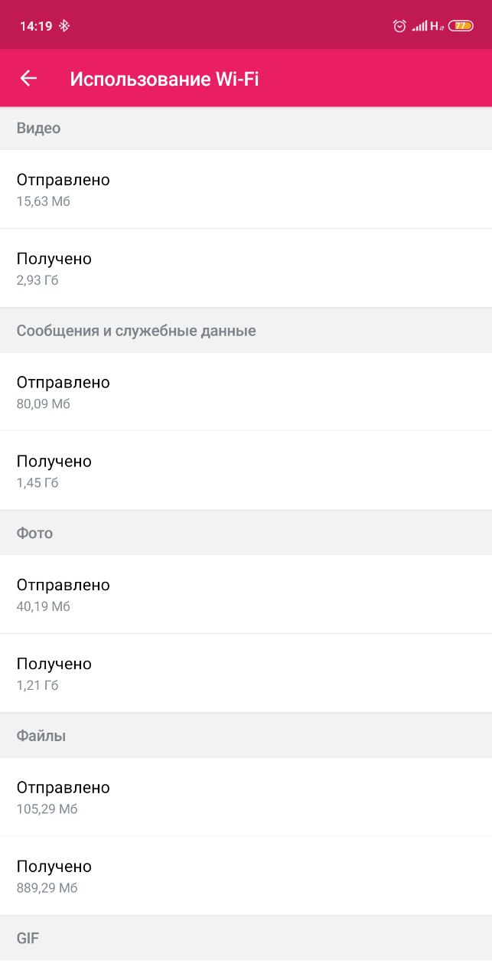The height and width of the screenshot is (980, 492).
Task: Tap the alarm clock status icon
Action: tap(399, 26)
